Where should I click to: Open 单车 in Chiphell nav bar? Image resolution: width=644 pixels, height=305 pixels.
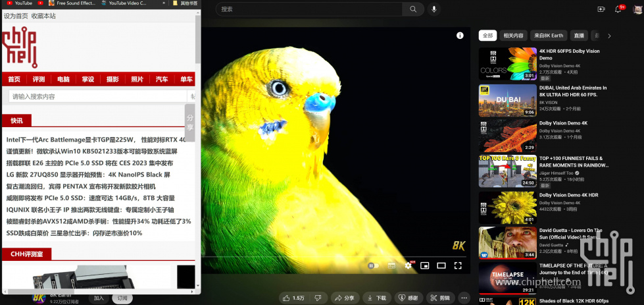[x=186, y=79]
